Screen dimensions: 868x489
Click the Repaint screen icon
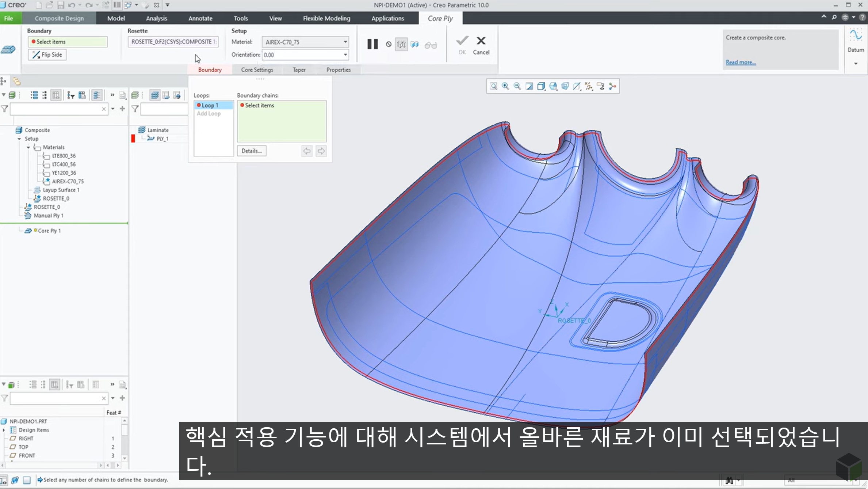click(x=529, y=86)
